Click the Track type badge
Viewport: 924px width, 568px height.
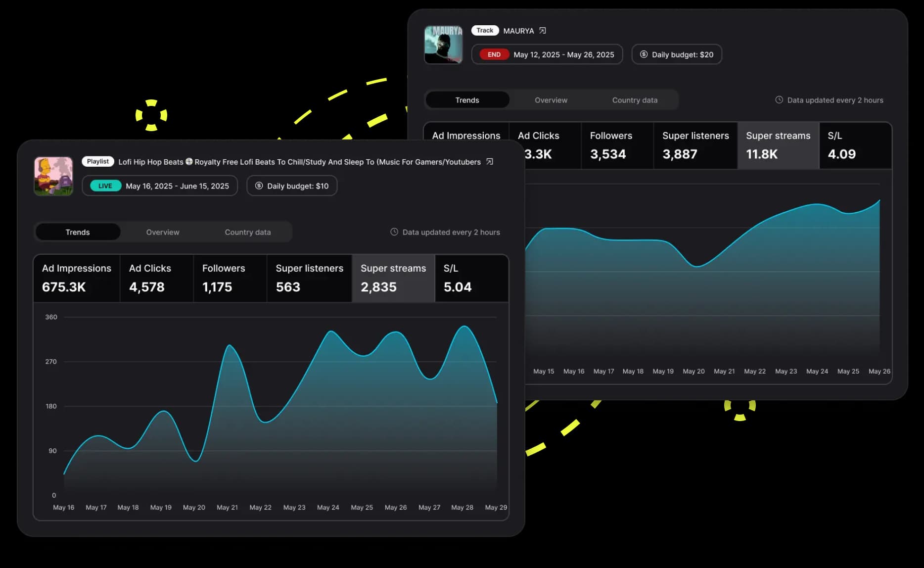[x=484, y=30]
